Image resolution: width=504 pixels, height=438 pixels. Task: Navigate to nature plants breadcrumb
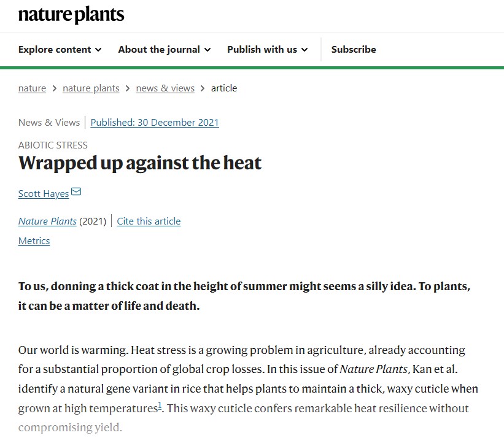coord(91,88)
